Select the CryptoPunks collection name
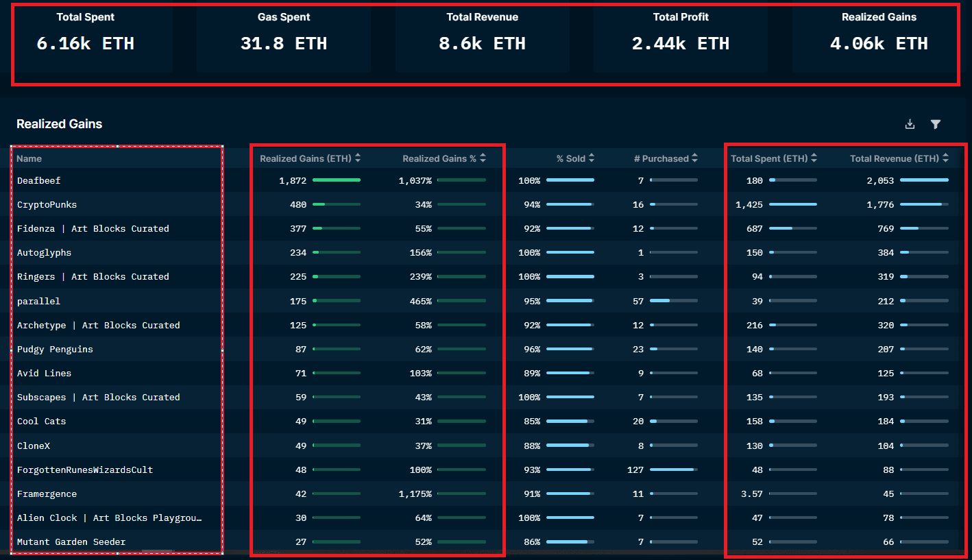972x560 pixels. 47,205
